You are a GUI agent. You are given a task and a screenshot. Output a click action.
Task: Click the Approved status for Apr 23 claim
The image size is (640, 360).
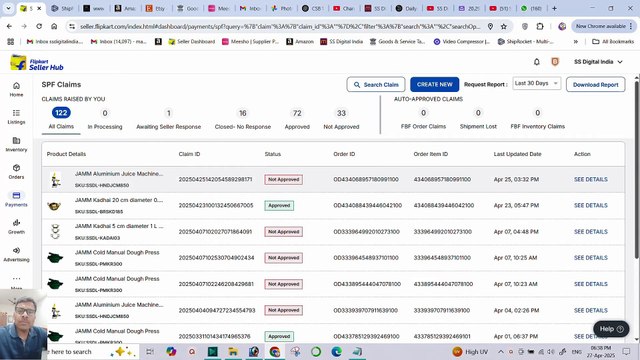coord(279,205)
